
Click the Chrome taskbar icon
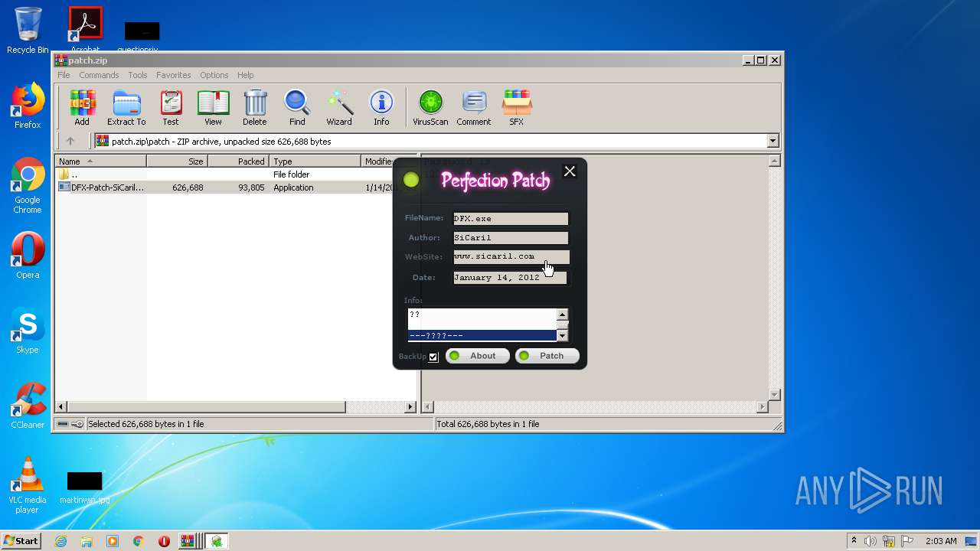139,541
